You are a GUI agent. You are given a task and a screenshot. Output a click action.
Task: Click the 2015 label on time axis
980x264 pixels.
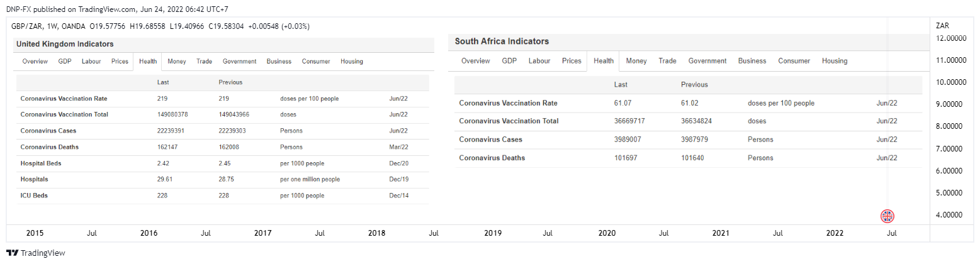coord(35,233)
